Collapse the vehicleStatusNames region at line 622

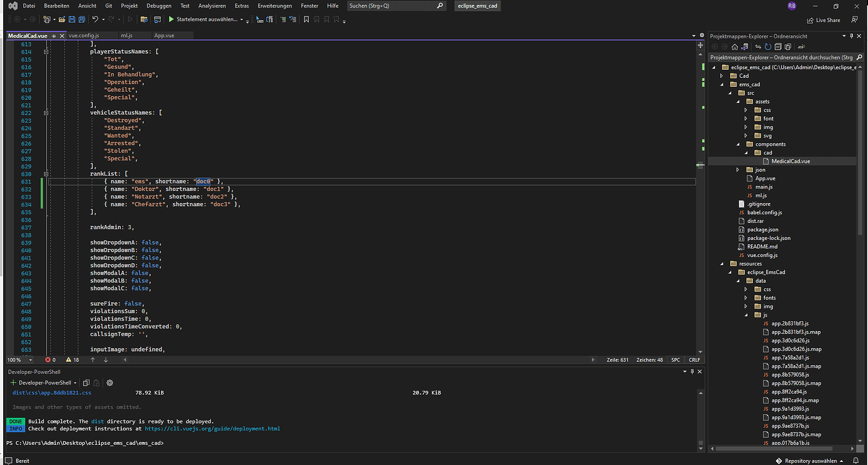(x=47, y=112)
